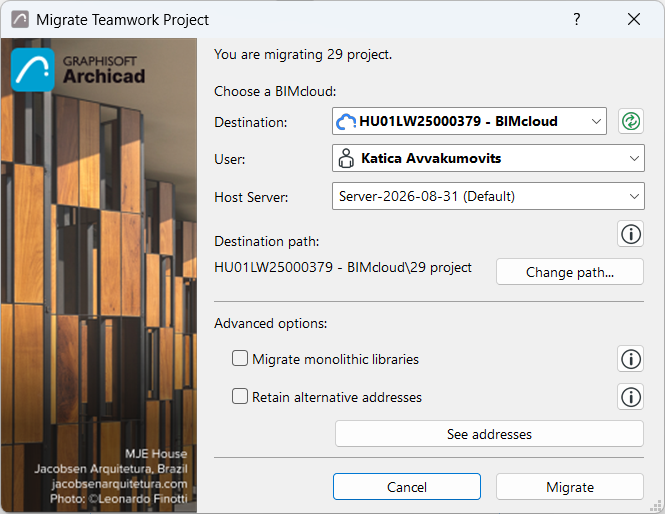Show info about Retain alternative addresses
Screen dimensions: 665x514
pyautogui.click(x=631, y=397)
